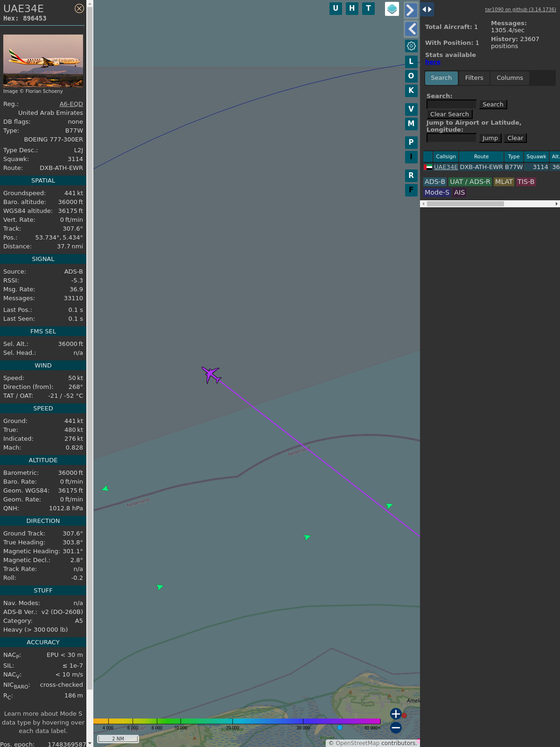Open the settings gear menu
This screenshot has height=747, width=560.
pyautogui.click(x=411, y=46)
